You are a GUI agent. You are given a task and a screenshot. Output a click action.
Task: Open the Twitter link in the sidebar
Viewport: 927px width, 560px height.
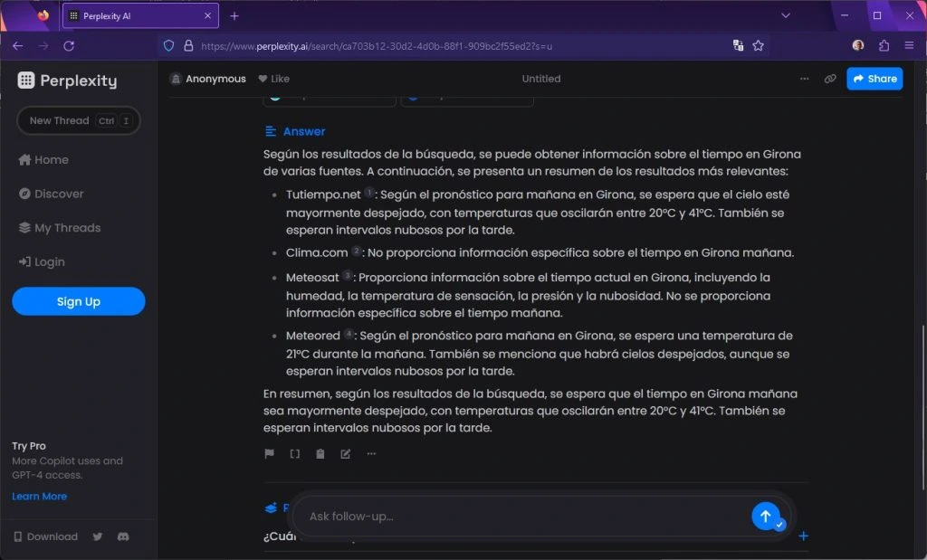click(98, 536)
